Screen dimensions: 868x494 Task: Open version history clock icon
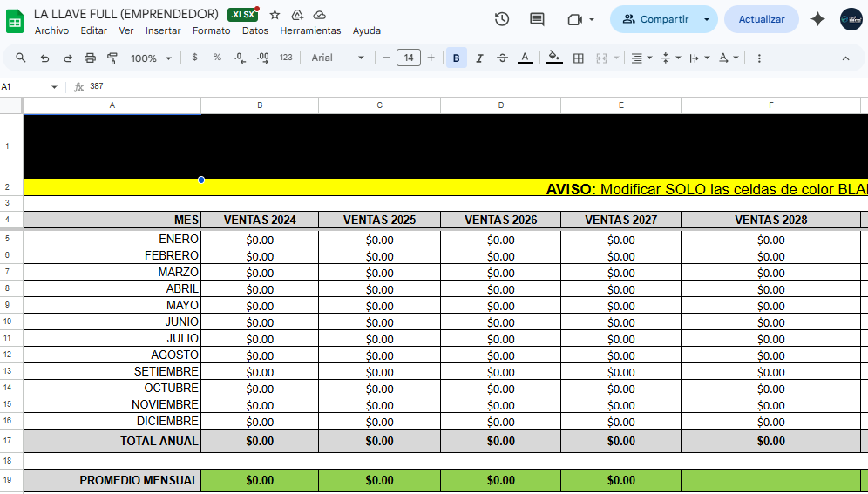[502, 19]
